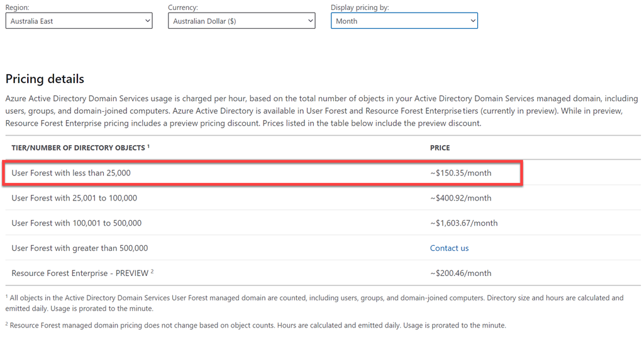The height and width of the screenshot is (347, 644).
Task: Select the User Forest less than 25,000 row
Action: (x=71, y=173)
